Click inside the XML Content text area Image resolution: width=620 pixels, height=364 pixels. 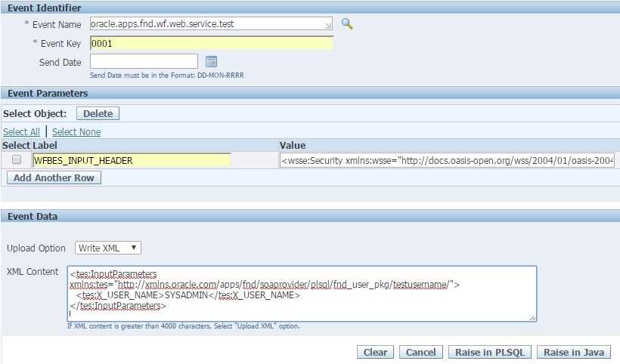(x=302, y=294)
